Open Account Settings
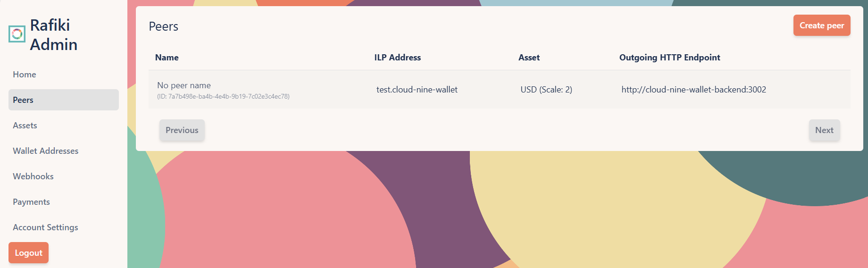 point(45,227)
